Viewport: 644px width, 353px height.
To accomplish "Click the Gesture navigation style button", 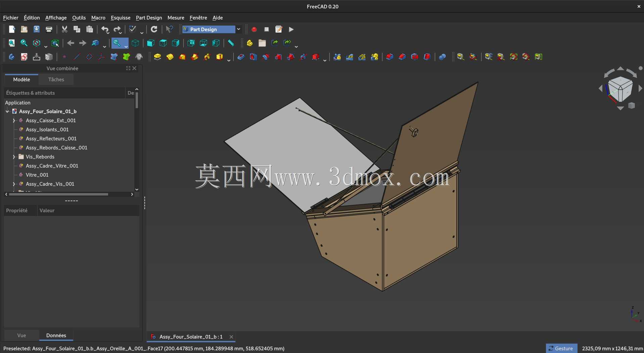I will pos(561,348).
